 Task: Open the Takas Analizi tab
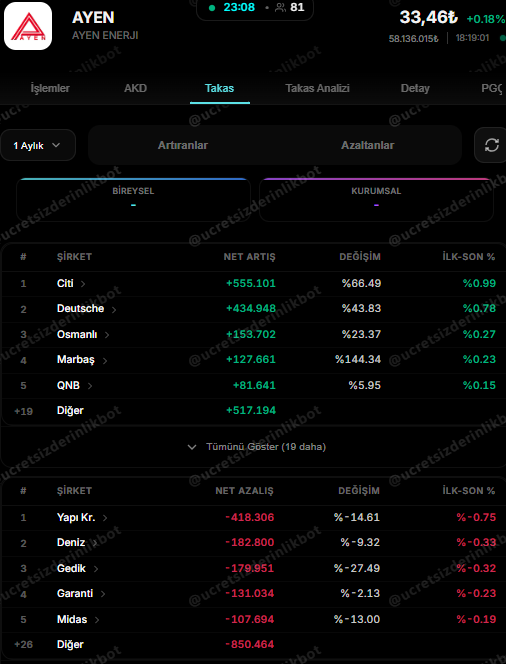pos(317,88)
